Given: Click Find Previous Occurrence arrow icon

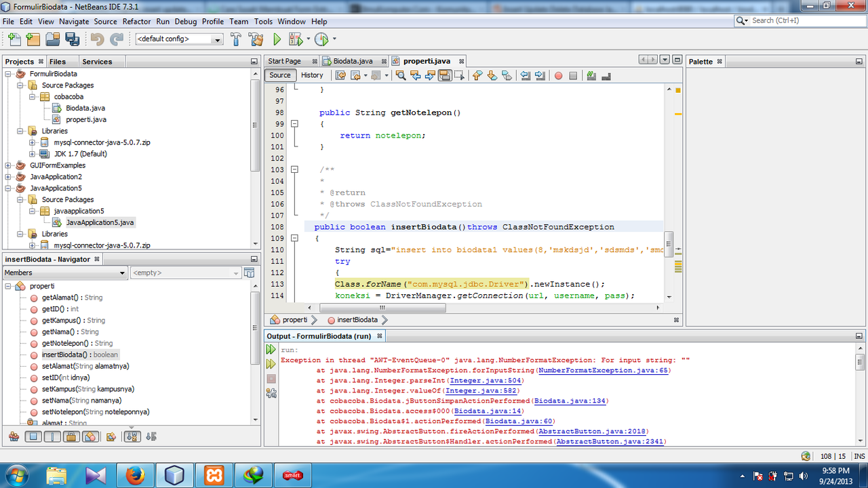Looking at the screenshot, I should (415, 75).
